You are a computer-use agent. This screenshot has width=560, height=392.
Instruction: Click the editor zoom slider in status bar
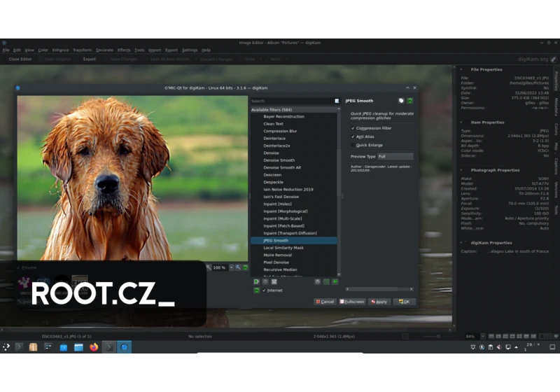[438, 336]
